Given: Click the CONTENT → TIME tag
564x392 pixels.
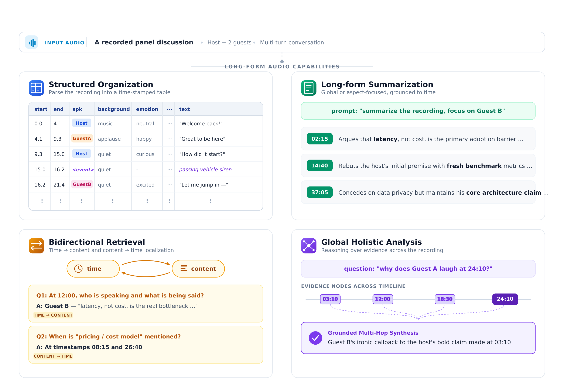Looking at the screenshot, I should pos(53,356).
